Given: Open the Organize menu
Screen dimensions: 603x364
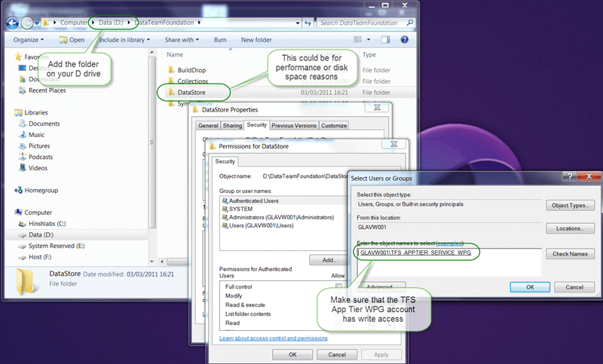Looking at the screenshot, I should (x=29, y=40).
